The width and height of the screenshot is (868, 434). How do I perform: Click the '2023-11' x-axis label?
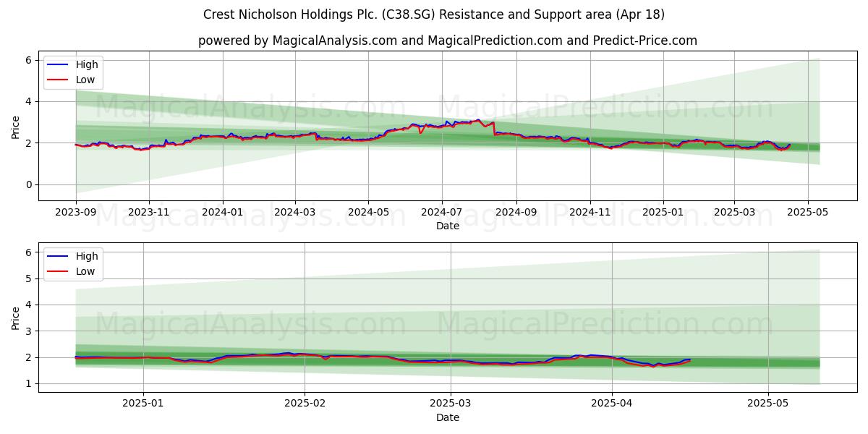pyautogui.click(x=149, y=213)
